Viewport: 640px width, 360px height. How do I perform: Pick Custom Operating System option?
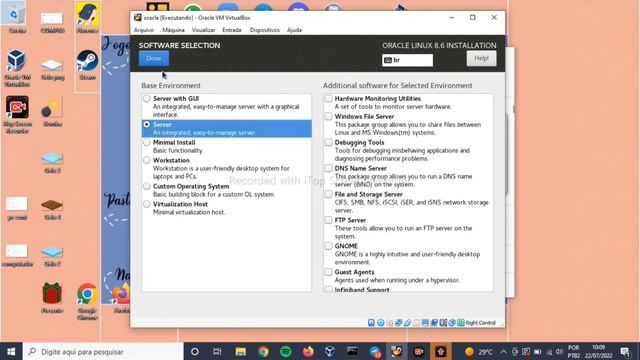point(227,190)
